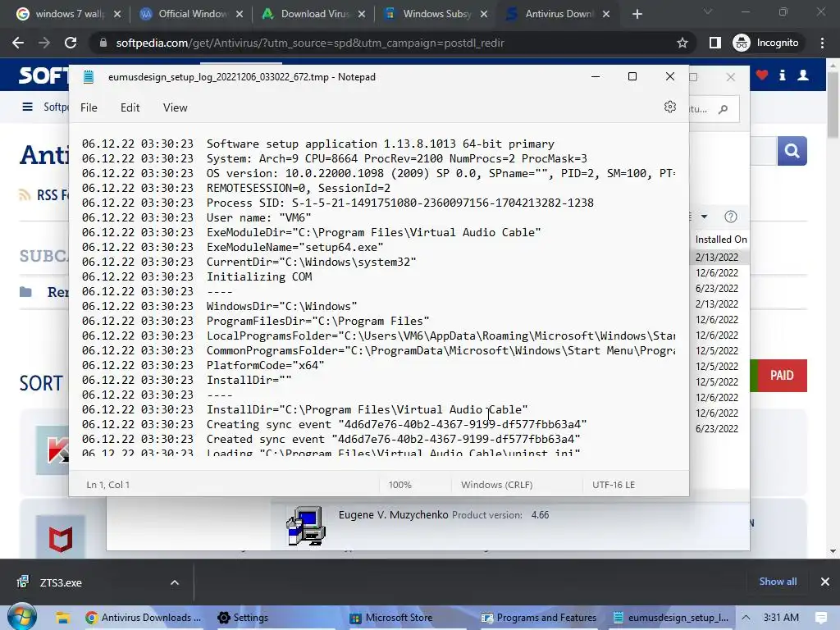
Task: Open Softpedia hamburger menu
Action: (x=27, y=107)
